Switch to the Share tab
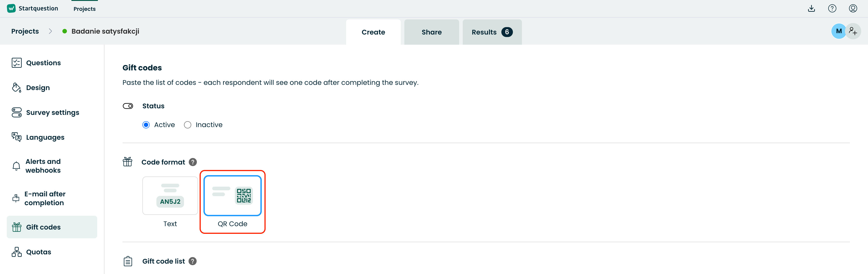 (431, 32)
